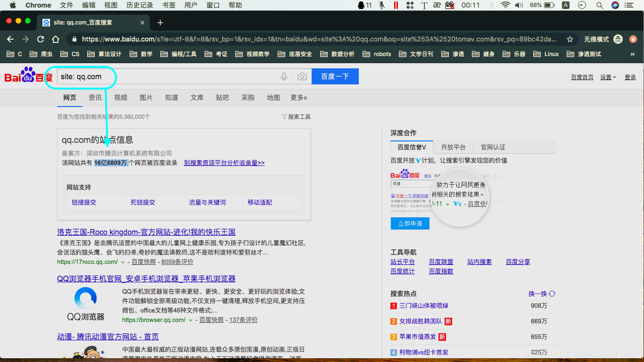Click the 立即申请 button

(x=410, y=223)
